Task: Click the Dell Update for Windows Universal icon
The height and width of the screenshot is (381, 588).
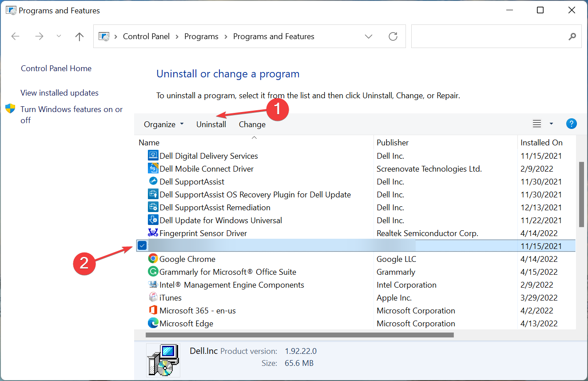Action: pyautogui.click(x=153, y=220)
